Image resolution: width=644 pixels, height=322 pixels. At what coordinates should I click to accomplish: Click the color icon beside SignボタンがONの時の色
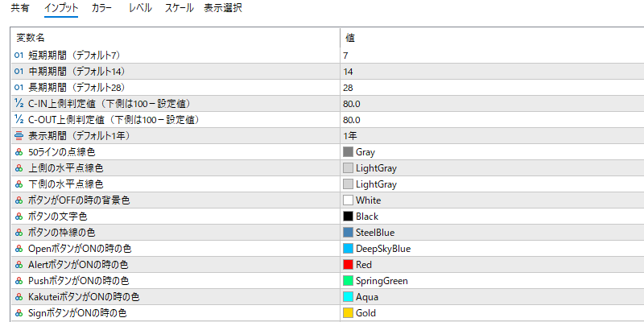point(19,313)
